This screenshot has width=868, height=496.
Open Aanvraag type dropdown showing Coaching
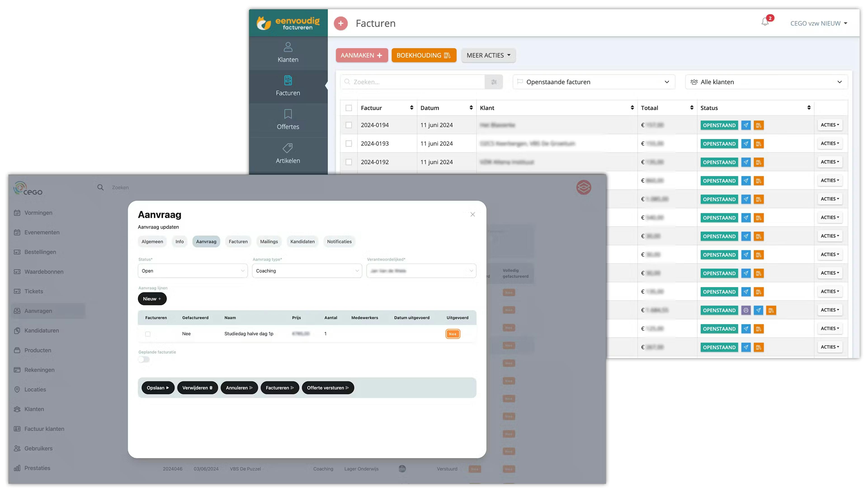307,271
